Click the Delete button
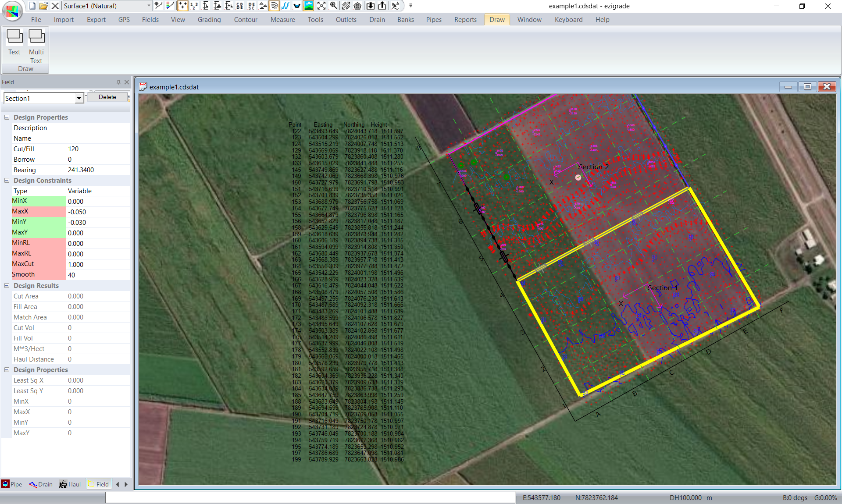Viewport: 842px width, 504px height. [107, 97]
